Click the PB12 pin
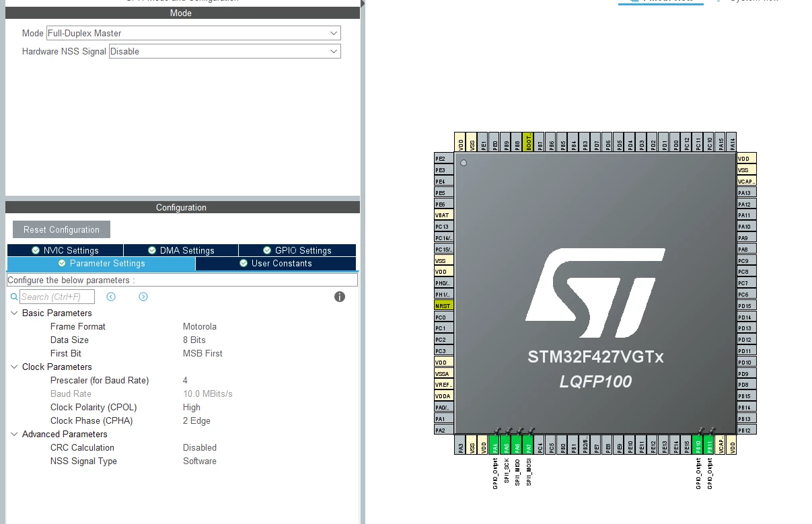Screen dimensions: 812x524 click(747, 430)
